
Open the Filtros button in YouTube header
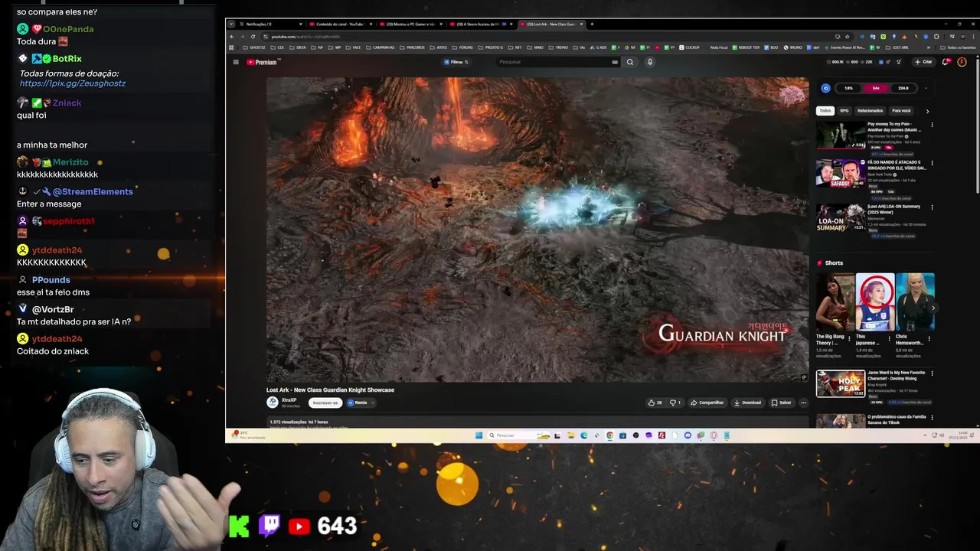456,62
